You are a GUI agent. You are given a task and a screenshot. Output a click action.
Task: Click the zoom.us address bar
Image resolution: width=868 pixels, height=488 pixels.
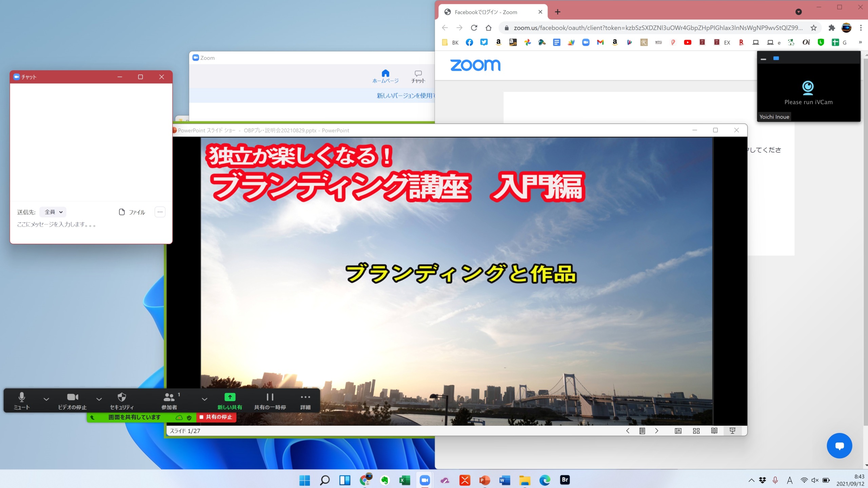[x=658, y=28]
